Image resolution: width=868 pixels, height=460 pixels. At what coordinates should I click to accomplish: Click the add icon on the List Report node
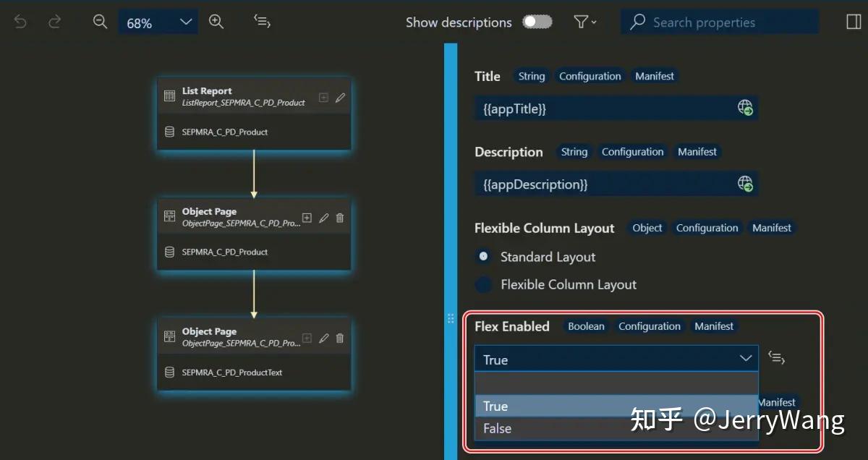pos(323,97)
